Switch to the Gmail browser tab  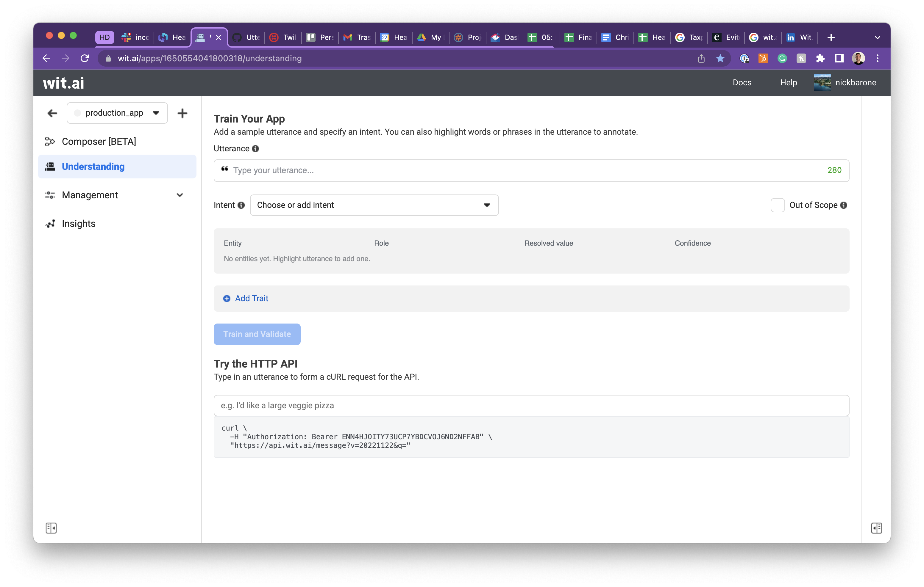357,37
